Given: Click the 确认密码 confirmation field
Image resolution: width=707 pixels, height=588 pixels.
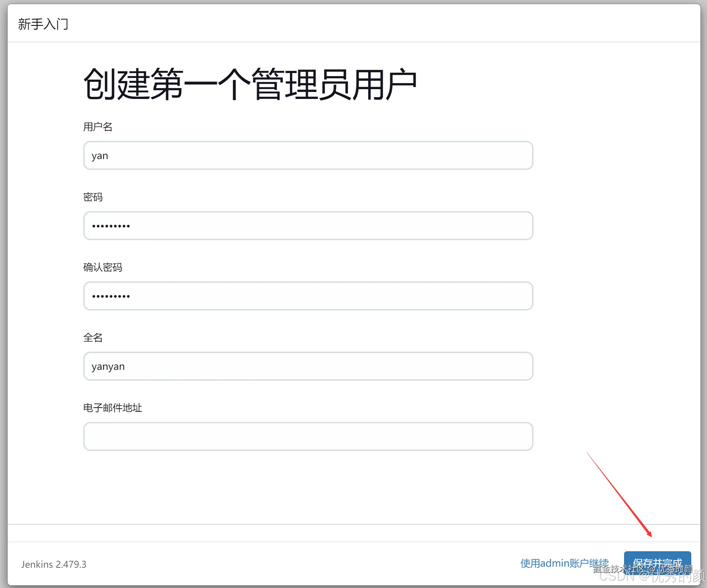Looking at the screenshot, I should point(308,296).
